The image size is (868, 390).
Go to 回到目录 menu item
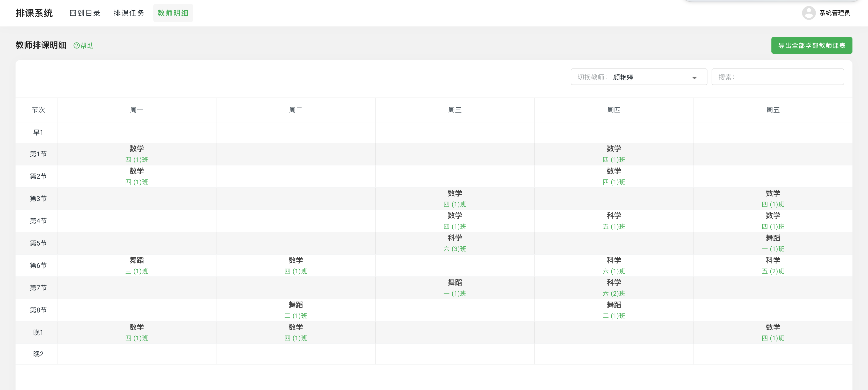85,13
